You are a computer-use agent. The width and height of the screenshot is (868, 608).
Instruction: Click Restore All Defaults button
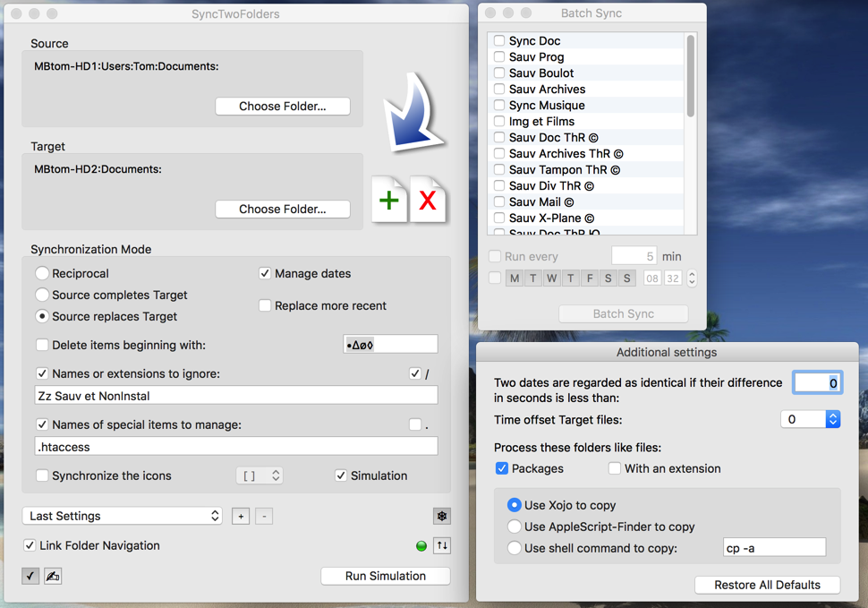point(767,585)
